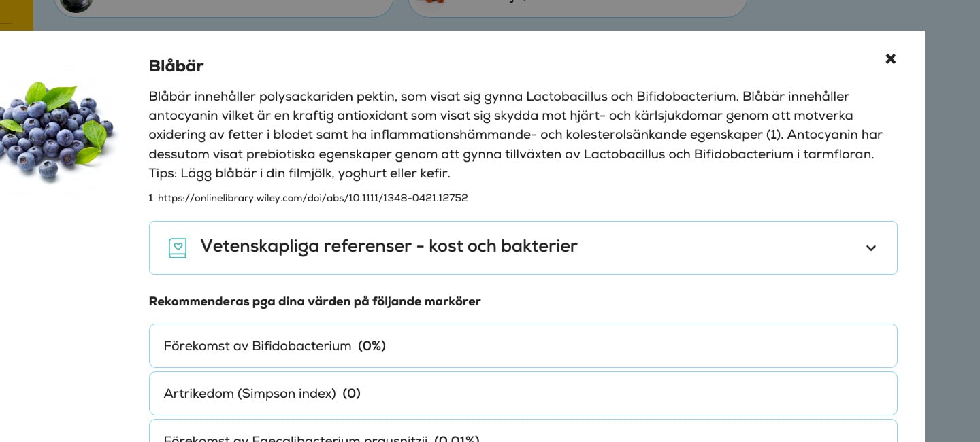This screenshot has width=980, height=442.
Task: Click the dark round thumbnail in background card
Action: [x=76, y=5]
